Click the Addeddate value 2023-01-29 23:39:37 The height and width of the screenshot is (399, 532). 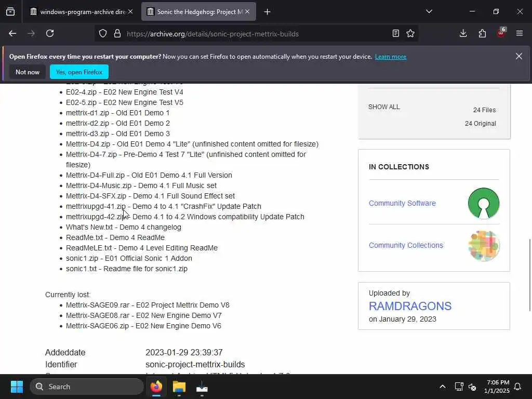tap(184, 353)
